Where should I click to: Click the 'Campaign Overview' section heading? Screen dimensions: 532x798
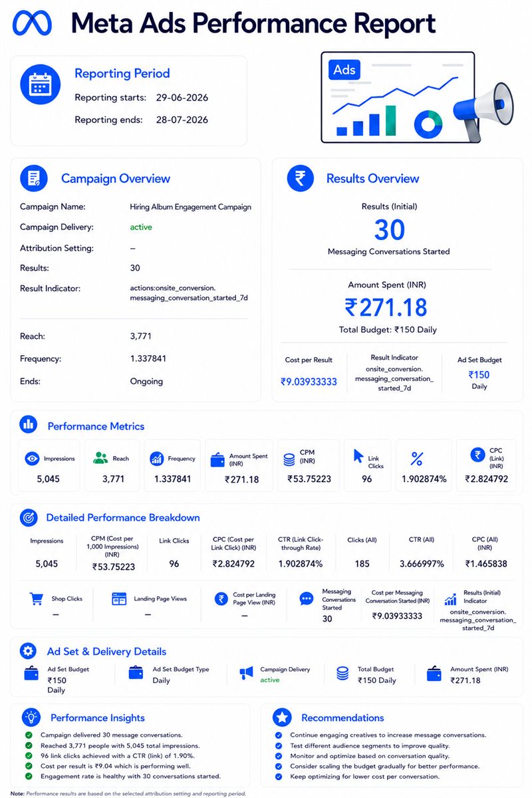pyautogui.click(x=116, y=178)
